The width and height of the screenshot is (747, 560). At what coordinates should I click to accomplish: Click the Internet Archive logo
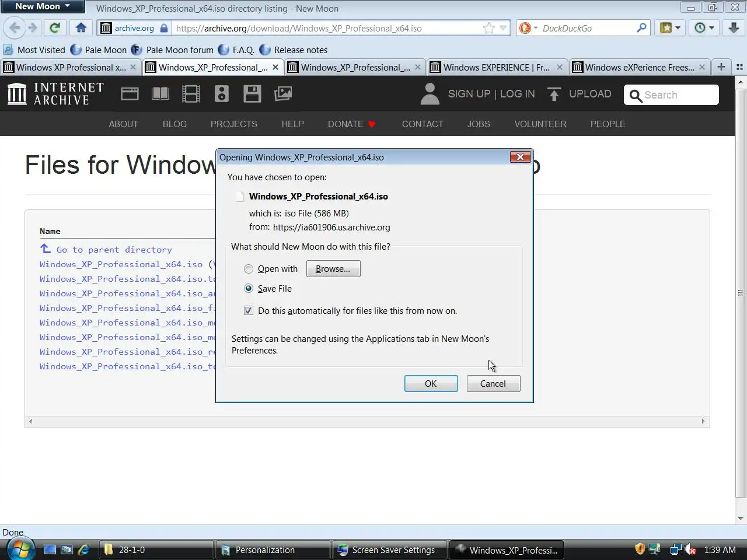(56, 94)
